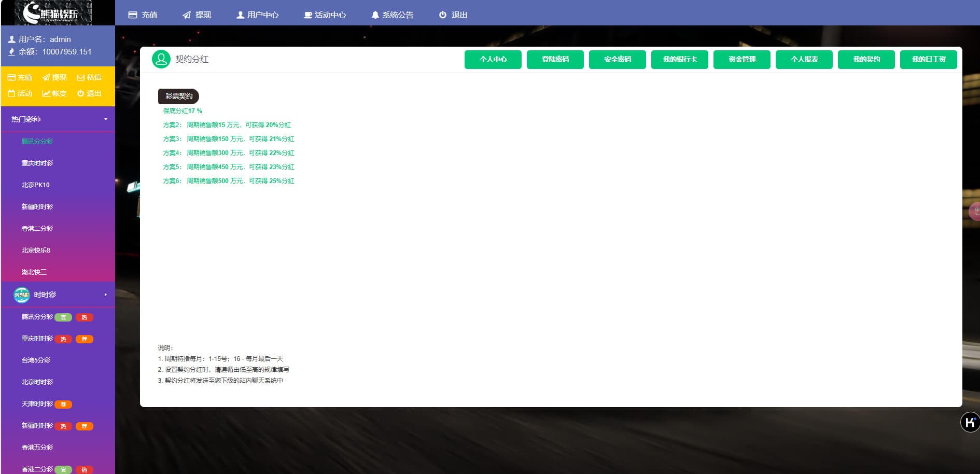Click the power icon for 退出 in top bar
The height and width of the screenshot is (474, 980).
(x=443, y=15)
